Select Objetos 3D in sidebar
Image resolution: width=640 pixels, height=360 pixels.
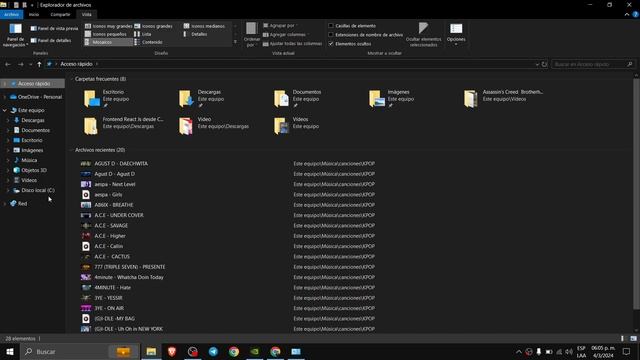click(x=34, y=170)
